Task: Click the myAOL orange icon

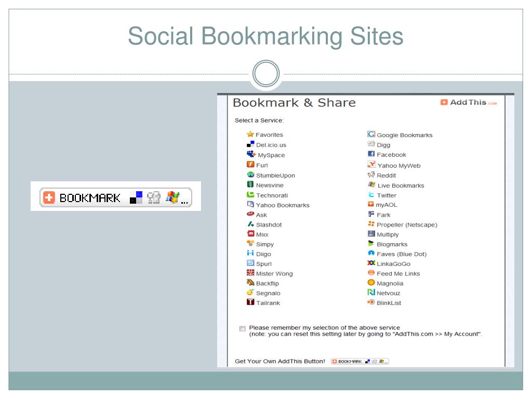Action: 371,204
